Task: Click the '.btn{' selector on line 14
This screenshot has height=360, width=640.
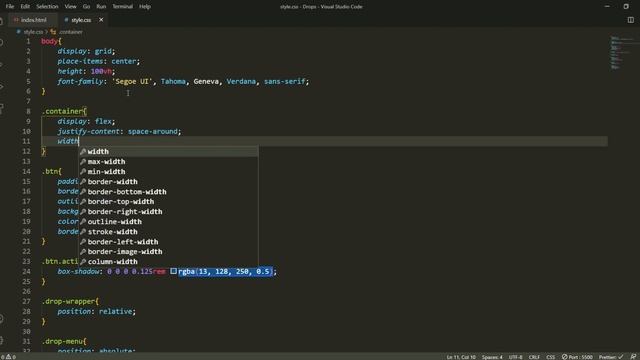Action: [x=51, y=171]
